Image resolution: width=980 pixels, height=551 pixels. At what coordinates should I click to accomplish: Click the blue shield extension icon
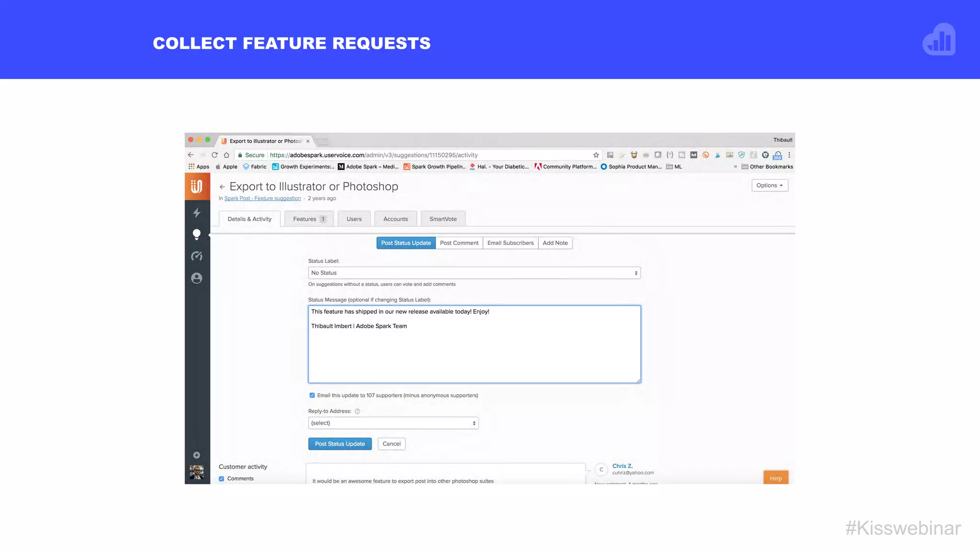[742, 155]
